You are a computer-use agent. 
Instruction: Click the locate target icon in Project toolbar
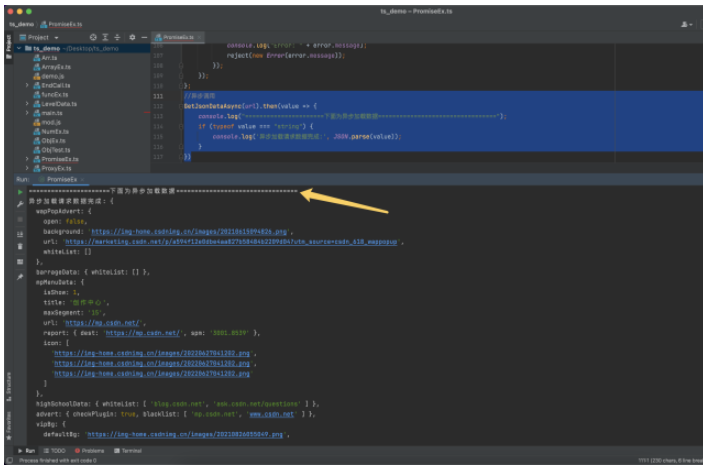pyautogui.click(x=91, y=37)
